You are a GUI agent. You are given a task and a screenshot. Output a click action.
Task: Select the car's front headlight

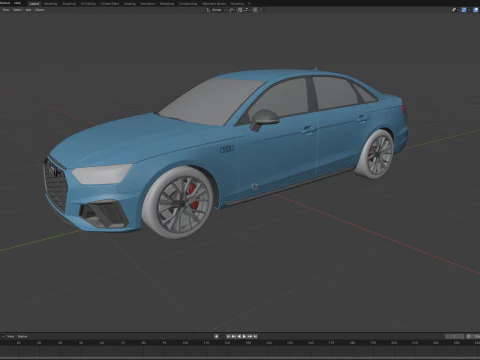point(102,174)
